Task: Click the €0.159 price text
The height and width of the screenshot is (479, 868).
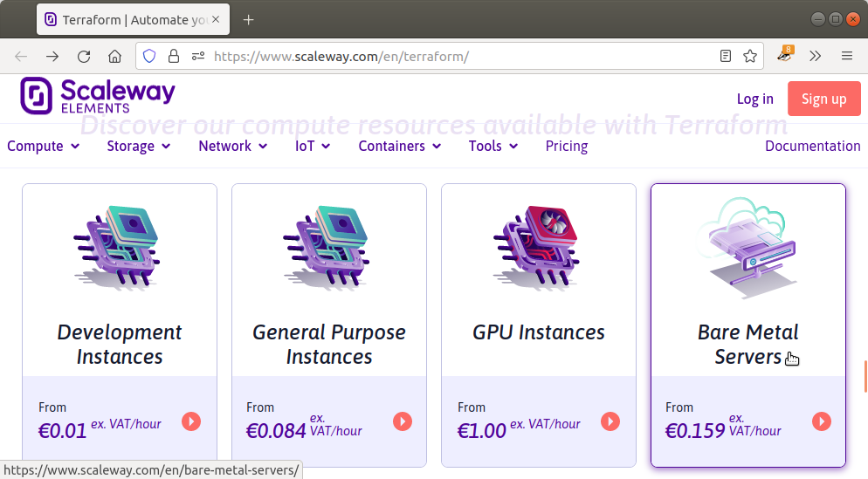Action: (x=695, y=430)
